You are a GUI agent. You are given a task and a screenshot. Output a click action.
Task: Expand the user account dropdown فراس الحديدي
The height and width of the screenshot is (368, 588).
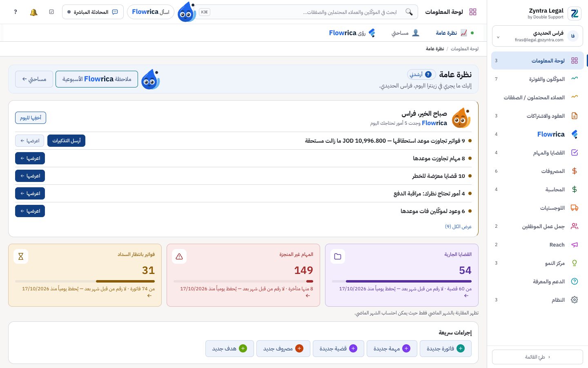pos(537,36)
